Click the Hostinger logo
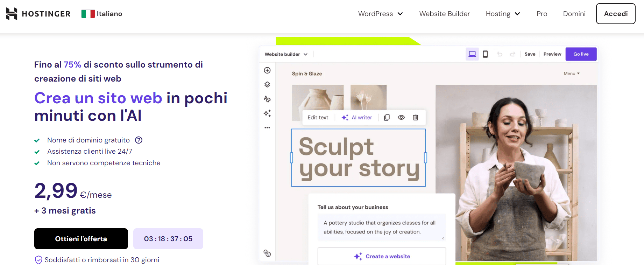Viewport: 644px width, 265px height. click(x=38, y=14)
